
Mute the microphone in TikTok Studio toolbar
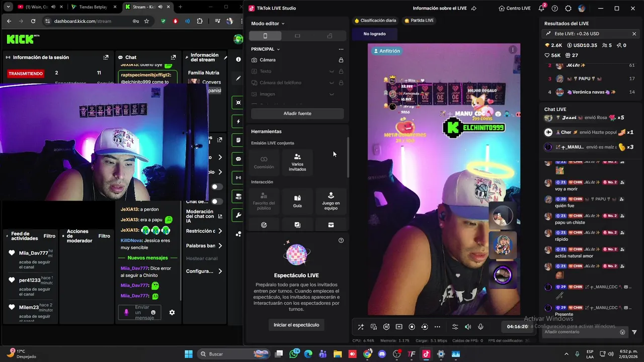[480, 327]
